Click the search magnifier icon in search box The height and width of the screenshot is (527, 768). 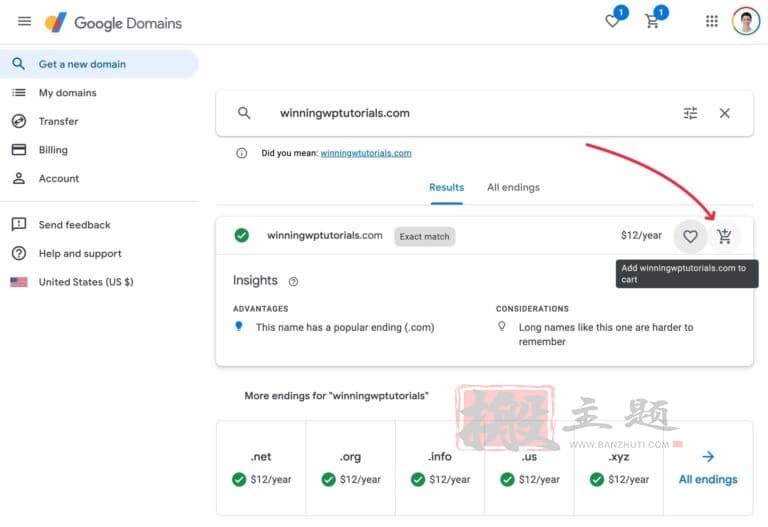tap(244, 113)
